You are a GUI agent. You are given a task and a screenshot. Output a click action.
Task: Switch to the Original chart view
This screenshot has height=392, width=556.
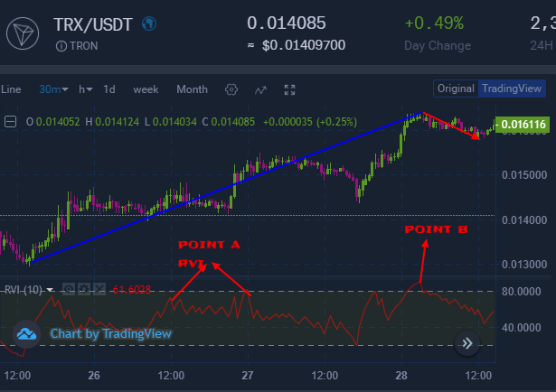(x=456, y=89)
